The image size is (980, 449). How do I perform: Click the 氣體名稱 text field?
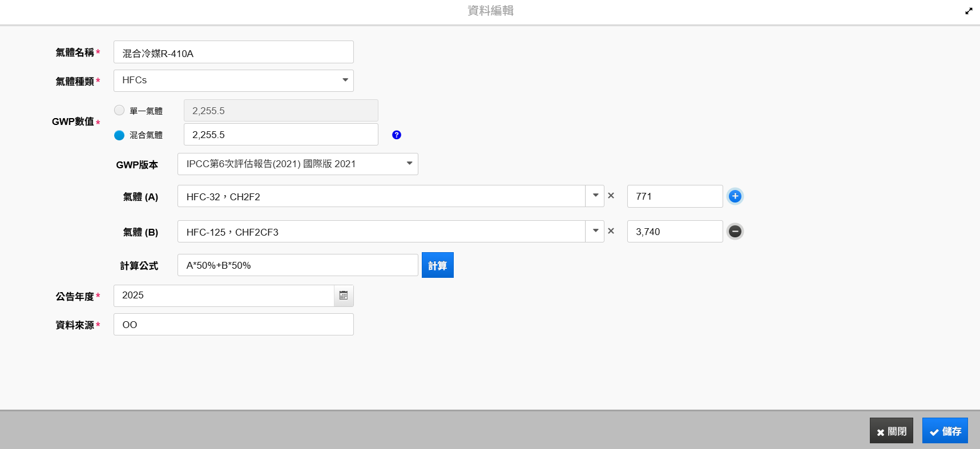coord(233,52)
